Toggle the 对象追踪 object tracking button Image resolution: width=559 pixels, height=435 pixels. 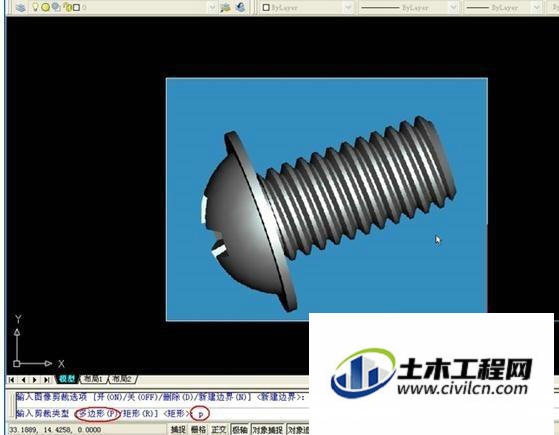[298, 430]
